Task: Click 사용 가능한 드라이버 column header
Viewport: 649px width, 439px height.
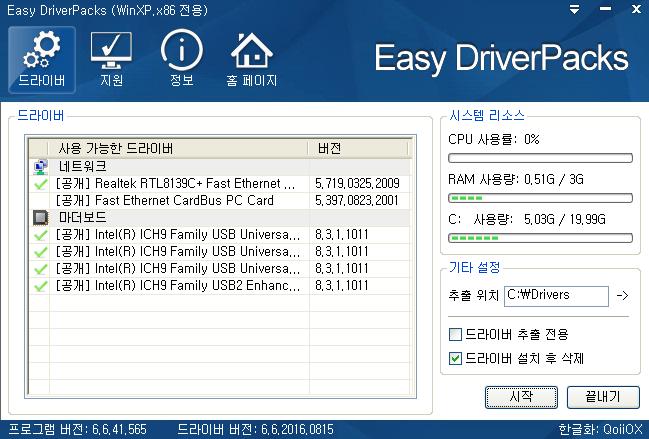Action: 178,149
